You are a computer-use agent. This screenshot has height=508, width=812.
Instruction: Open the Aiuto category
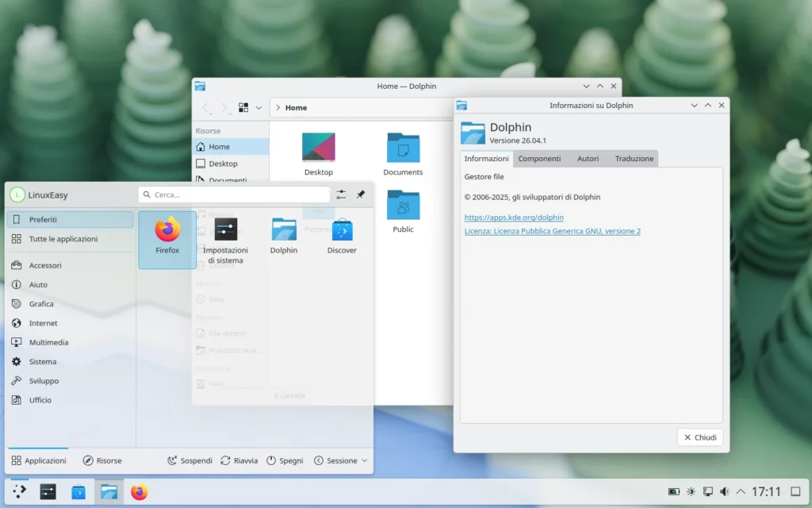pos(71,285)
